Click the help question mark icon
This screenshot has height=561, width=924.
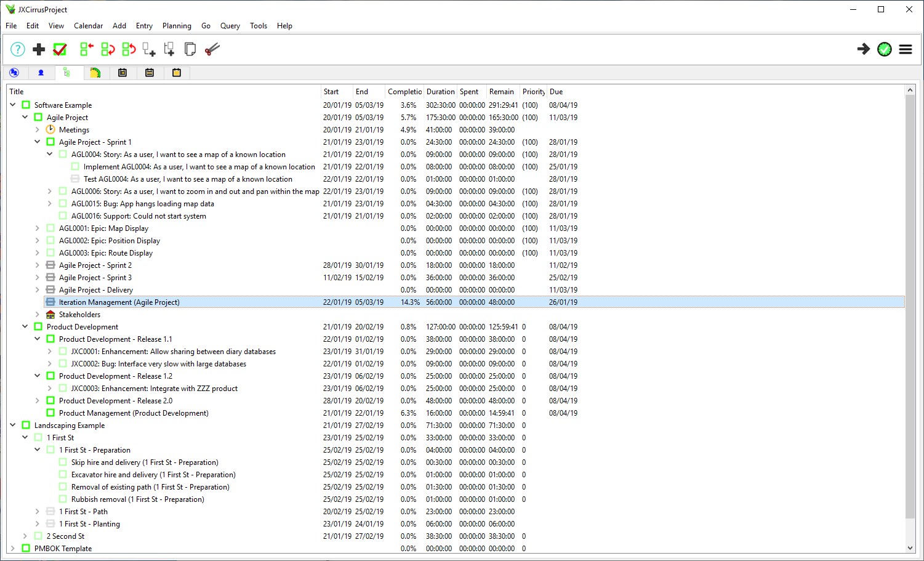(x=18, y=49)
